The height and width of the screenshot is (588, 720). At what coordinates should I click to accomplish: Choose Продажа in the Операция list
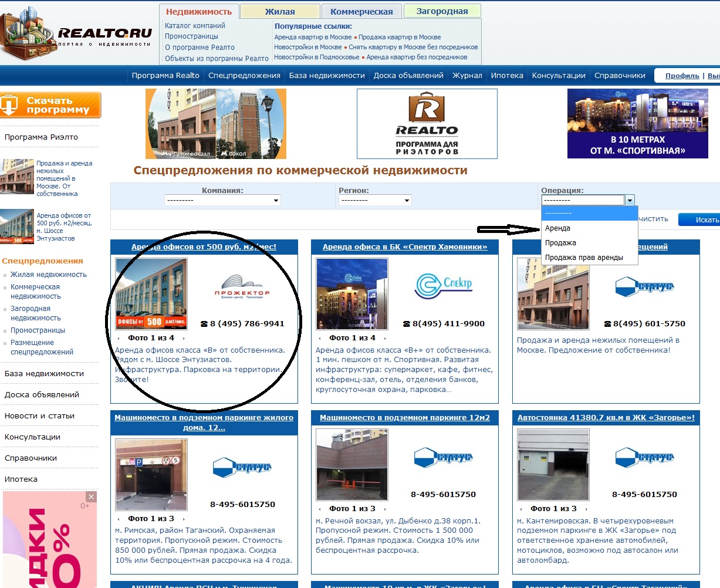[589, 243]
